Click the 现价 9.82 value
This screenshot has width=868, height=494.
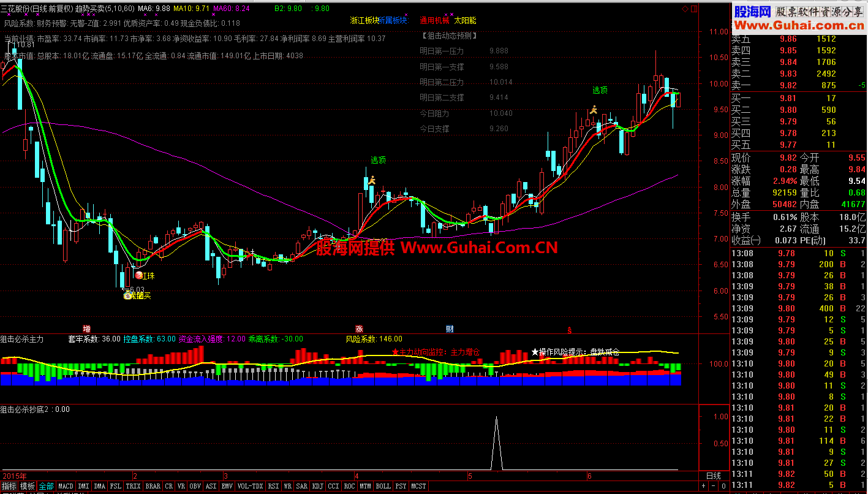788,158
